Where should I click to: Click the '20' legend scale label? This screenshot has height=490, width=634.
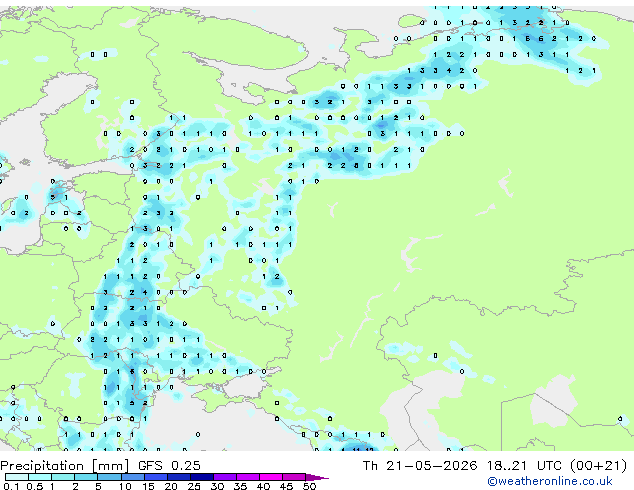(171, 486)
